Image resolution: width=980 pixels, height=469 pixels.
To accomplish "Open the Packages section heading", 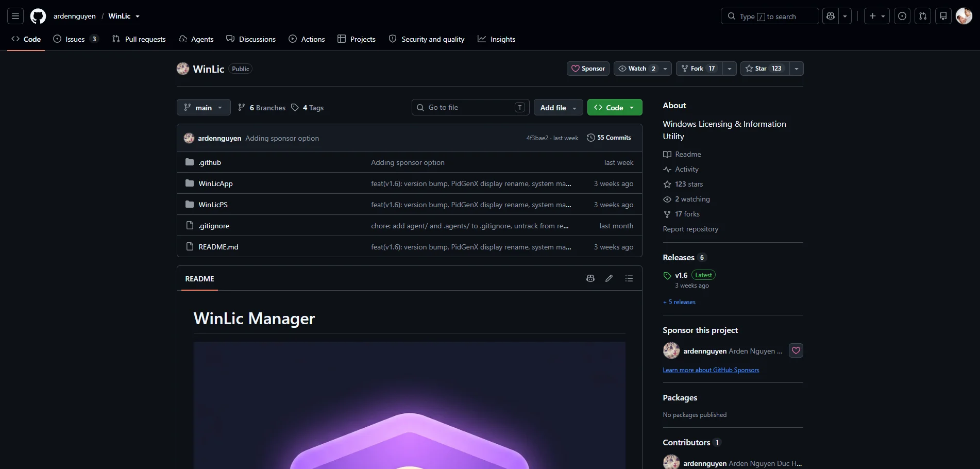I will [680, 398].
